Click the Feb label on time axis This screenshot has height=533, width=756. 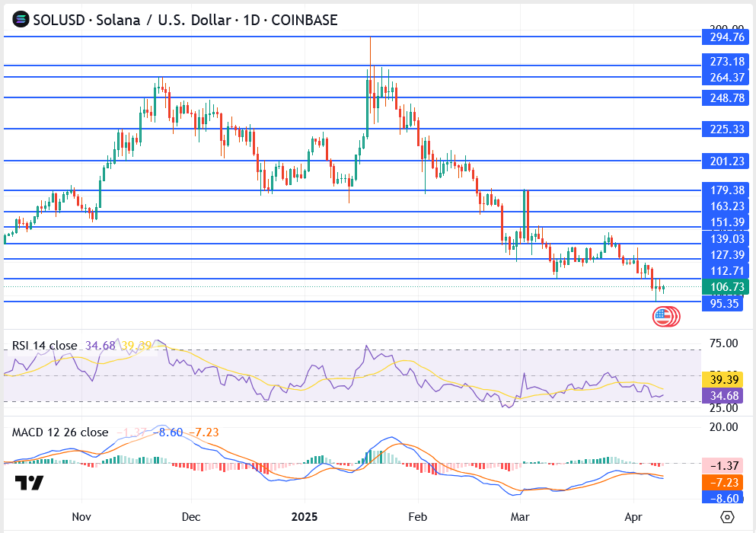[416, 516]
